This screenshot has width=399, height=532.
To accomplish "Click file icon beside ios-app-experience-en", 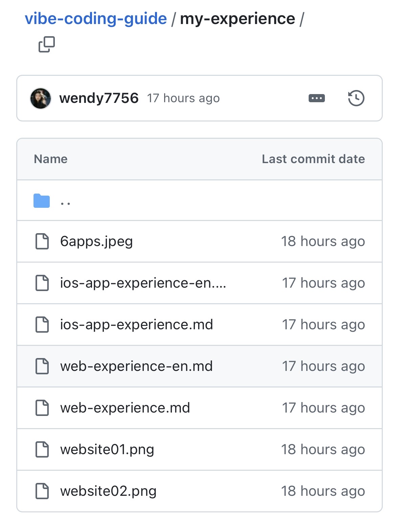I will (42, 283).
